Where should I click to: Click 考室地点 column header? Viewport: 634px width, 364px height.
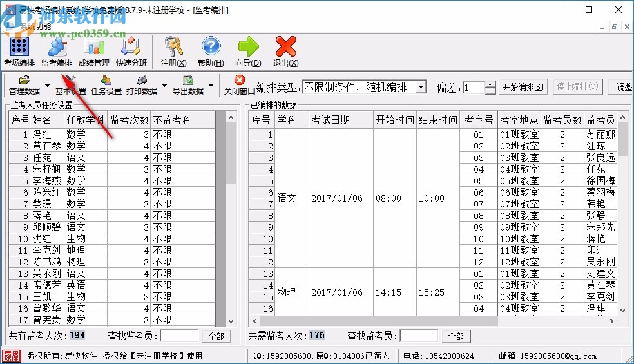coord(519,120)
